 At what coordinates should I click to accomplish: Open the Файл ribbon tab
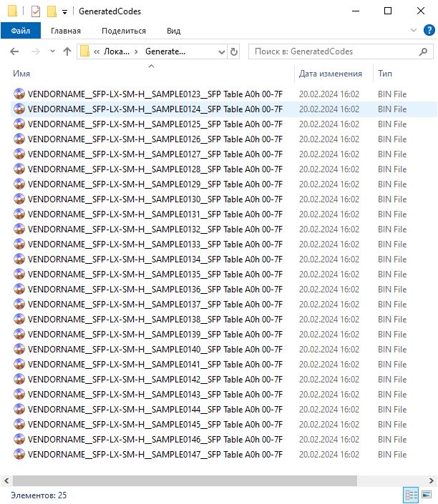pyautogui.click(x=21, y=31)
